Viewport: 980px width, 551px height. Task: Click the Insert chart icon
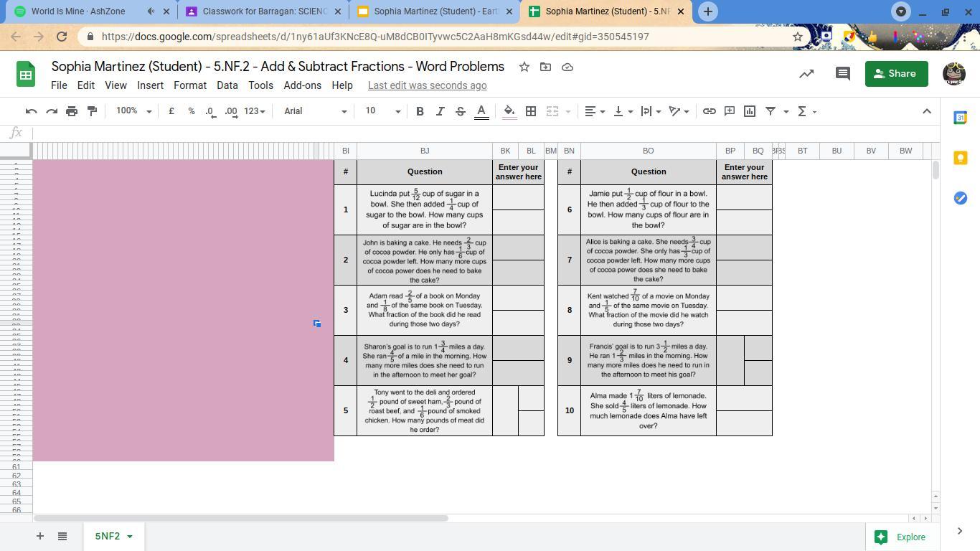[750, 111]
